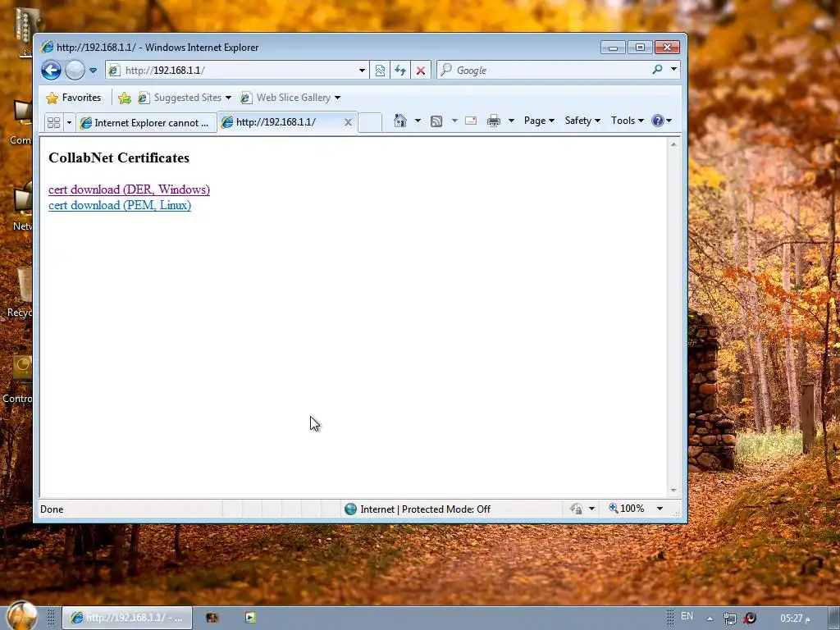840x630 pixels.
Task: Open the Page menu
Action: pos(539,121)
